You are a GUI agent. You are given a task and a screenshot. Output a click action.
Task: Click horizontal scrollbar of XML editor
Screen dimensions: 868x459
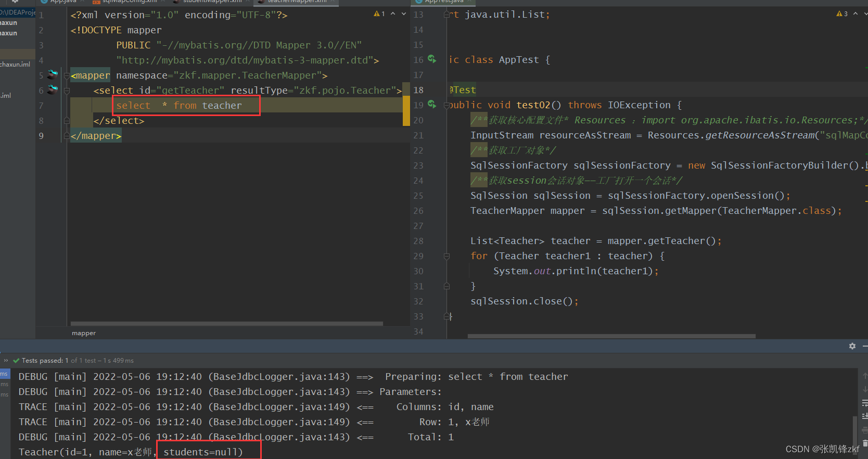(227, 324)
